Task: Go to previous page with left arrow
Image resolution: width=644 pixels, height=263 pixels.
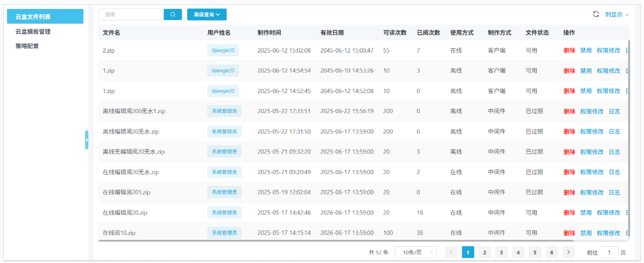Action: pos(451,252)
